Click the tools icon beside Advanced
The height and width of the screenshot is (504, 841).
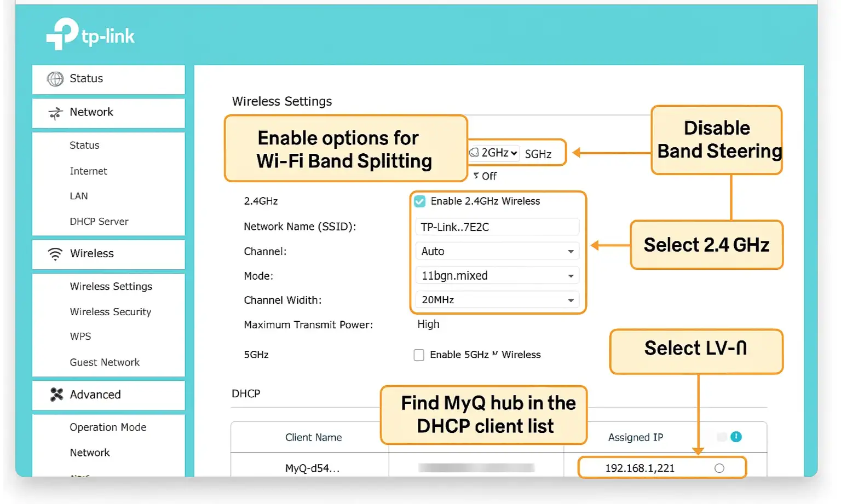pos(56,394)
